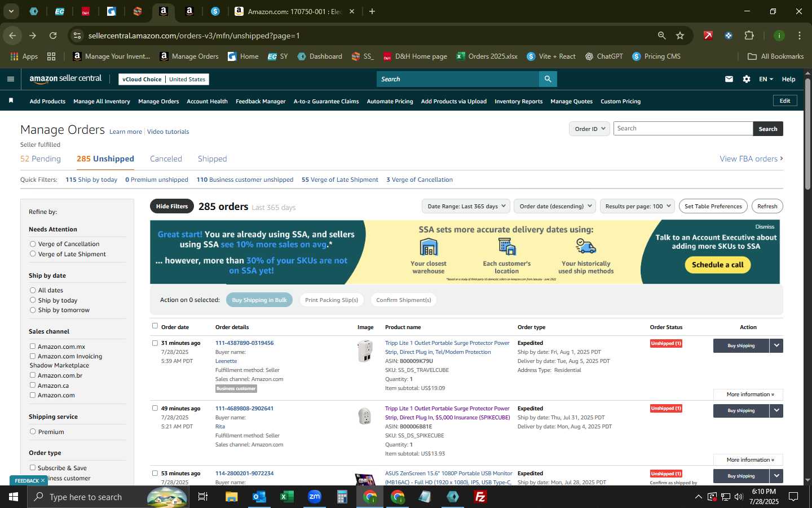The width and height of the screenshot is (812, 508).
Task: Open the Apps bookmarks shortcut
Action: [24, 56]
